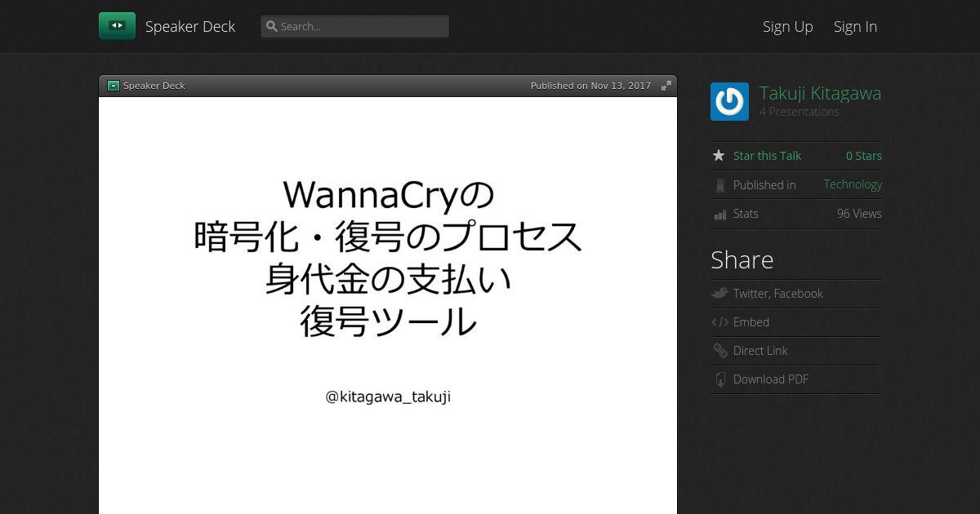Click the Stats label
Screen dimensions: 980x514
click(746, 214)
